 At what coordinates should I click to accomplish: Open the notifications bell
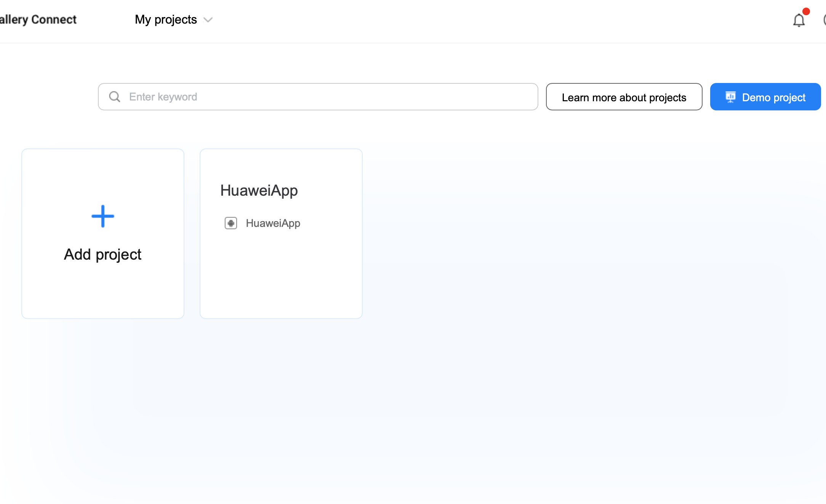[x=799, y=20]
